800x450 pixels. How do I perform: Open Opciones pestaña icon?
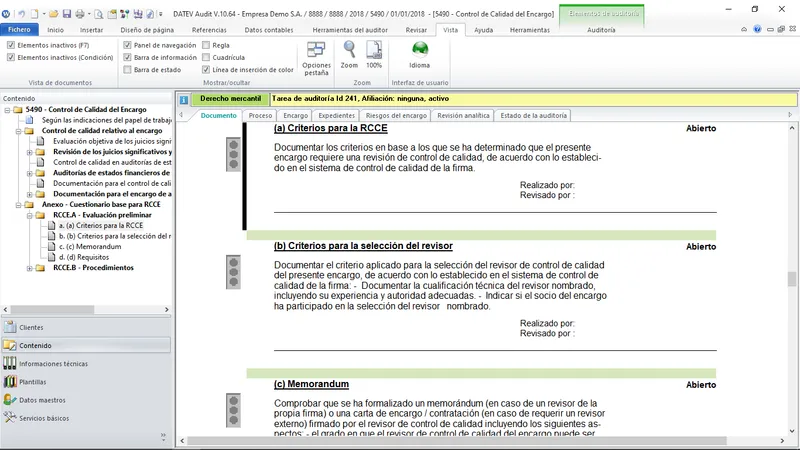pos(316,59)
